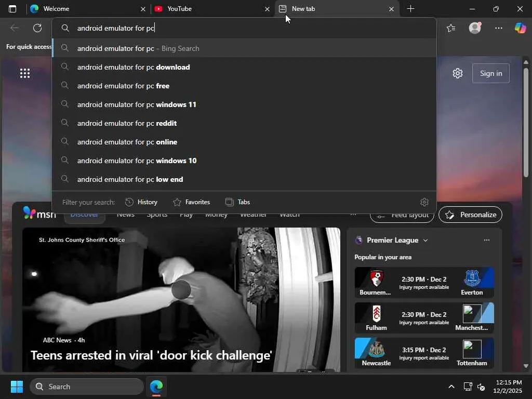This screenshot has width=532, height=399.
Task: Add a new tab with plus button
Action: [410, 9]
